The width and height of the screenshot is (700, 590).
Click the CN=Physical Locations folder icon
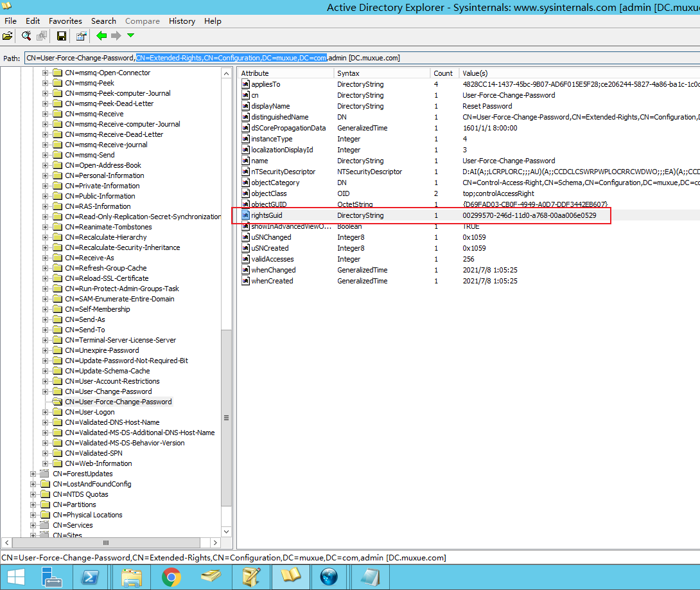45,515
